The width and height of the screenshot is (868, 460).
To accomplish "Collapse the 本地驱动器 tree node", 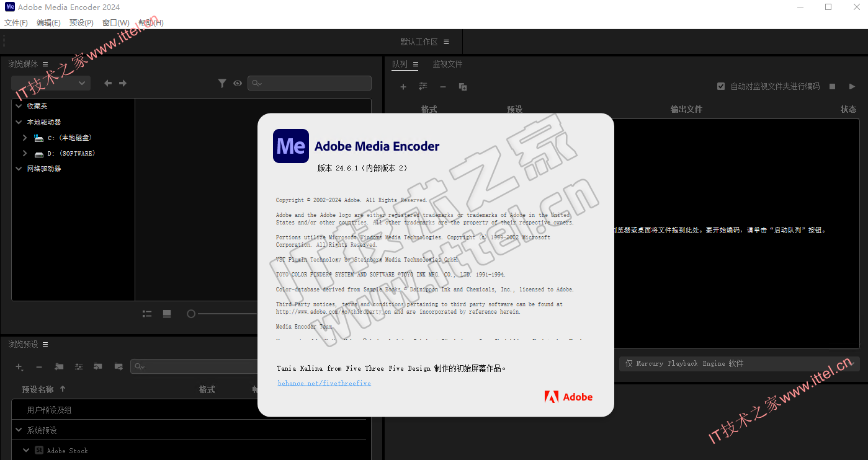I will pos(19,122).
